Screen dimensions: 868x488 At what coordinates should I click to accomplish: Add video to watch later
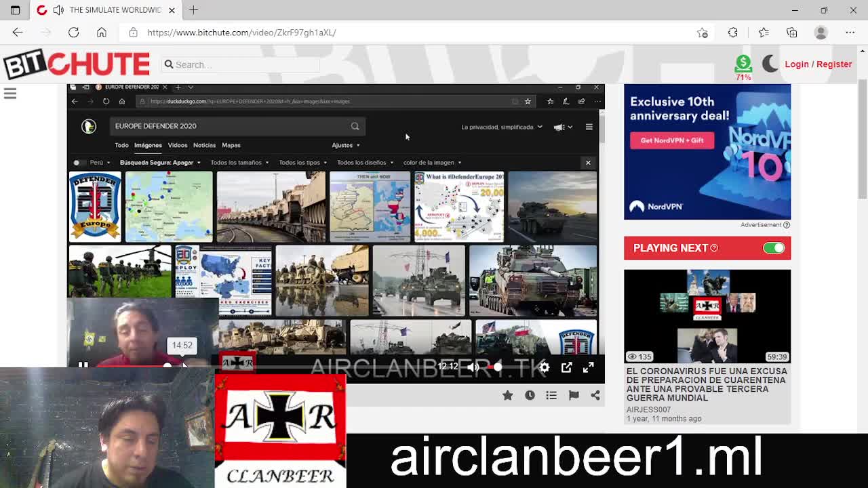point(530,395)
